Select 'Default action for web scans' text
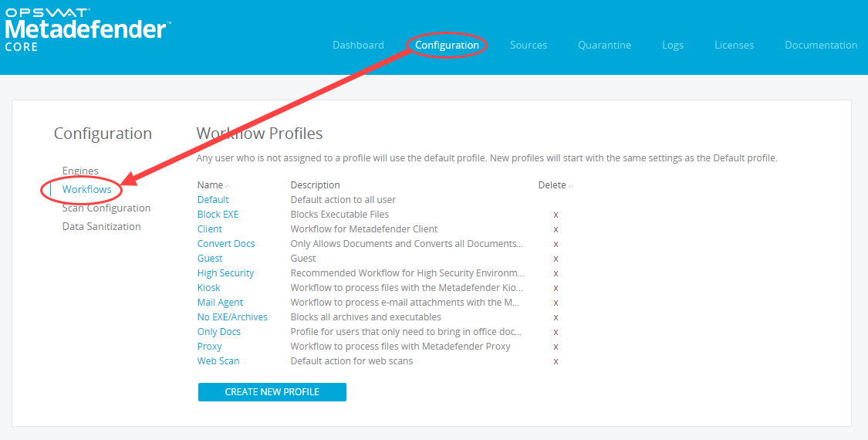This screenshot has width=868, height=440. (x=352, y=360)
